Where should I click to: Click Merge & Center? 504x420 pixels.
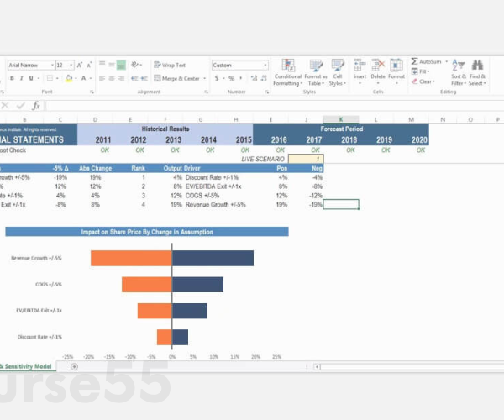pyautogui.click(x=176, y=78)
